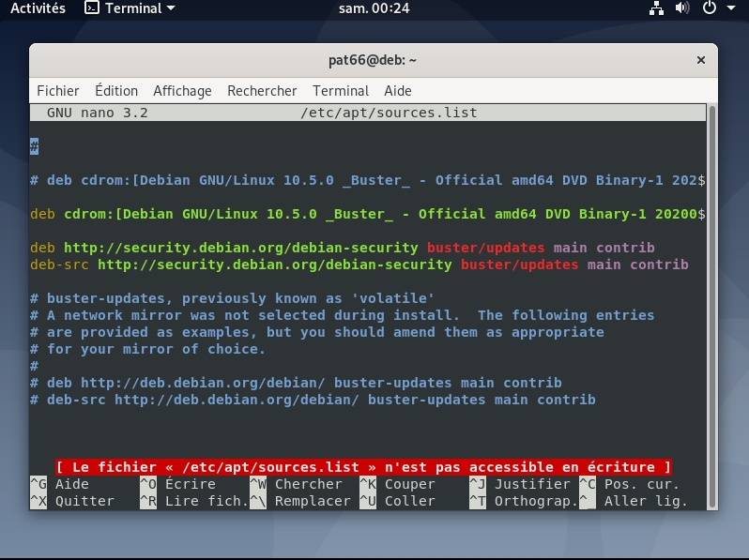Click the ^O Écrire shortcut

(x=177, y=484)
